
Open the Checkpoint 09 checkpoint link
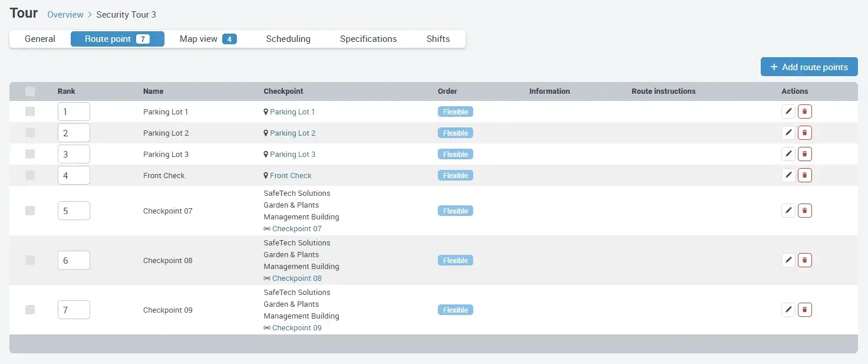tap(296, 328)
